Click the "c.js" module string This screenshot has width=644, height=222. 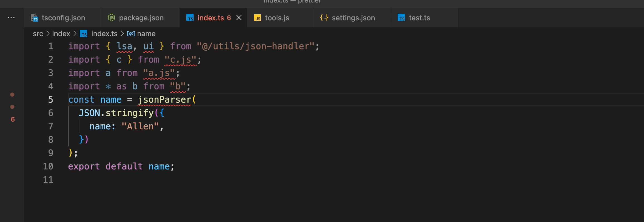[180, 60]
